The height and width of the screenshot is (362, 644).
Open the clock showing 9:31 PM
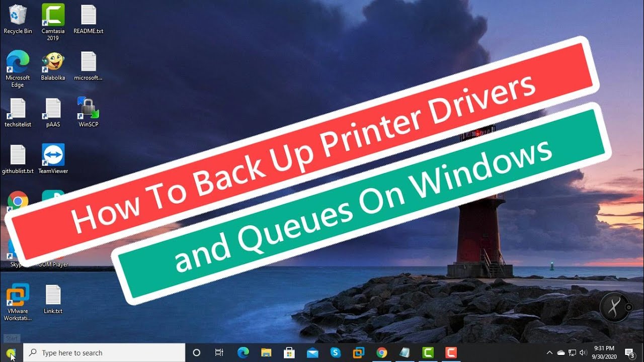coord(604,353)
